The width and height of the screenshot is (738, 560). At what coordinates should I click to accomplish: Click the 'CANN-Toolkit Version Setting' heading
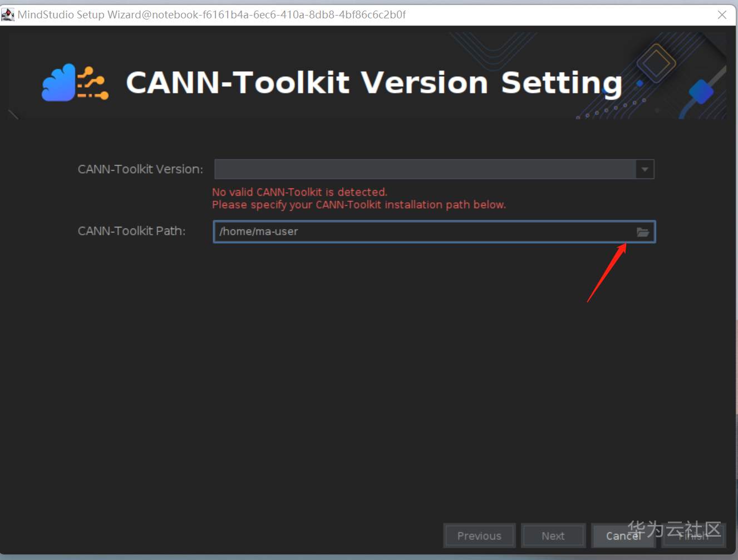tap(374, 83)
